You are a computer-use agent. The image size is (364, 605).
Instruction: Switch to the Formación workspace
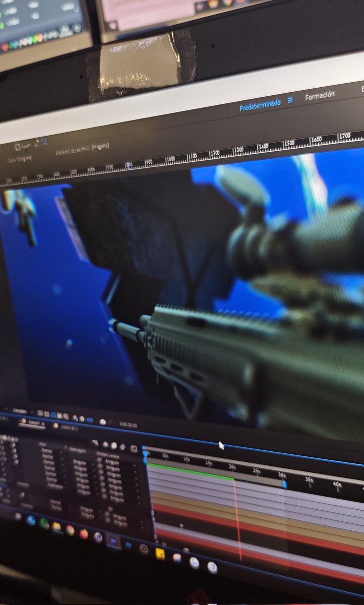pos(320,95)
